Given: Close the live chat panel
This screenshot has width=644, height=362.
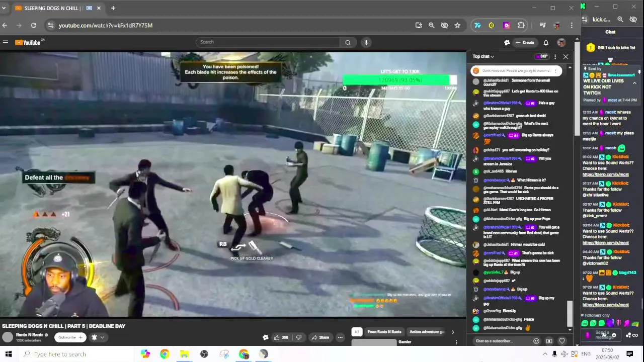Looking at the screenshot, I should pos(566,57).
